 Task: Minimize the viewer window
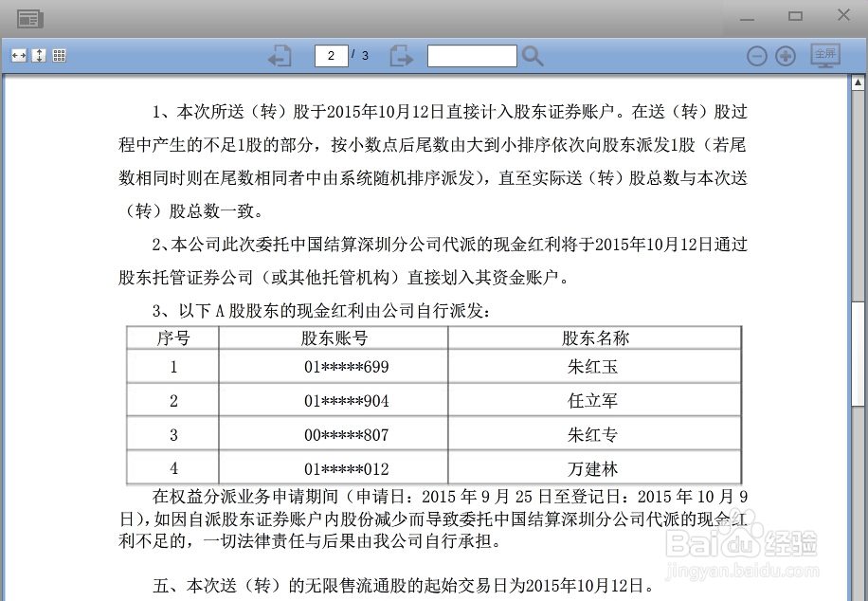(748, 19)
